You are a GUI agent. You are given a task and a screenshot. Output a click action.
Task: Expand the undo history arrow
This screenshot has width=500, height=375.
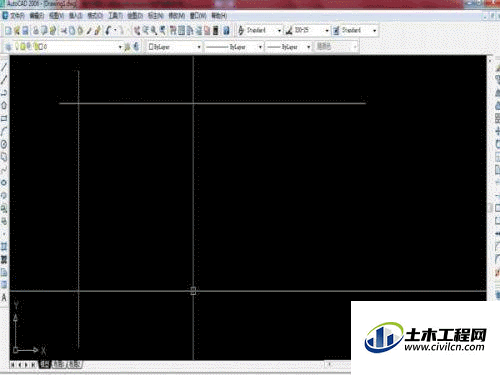pyautogui.click(x=115, y=31)
